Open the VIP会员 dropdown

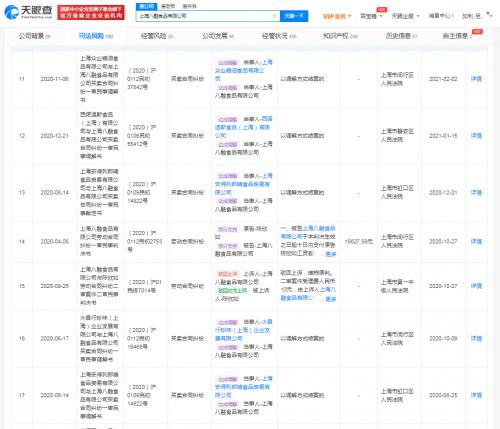pos(337,16)
